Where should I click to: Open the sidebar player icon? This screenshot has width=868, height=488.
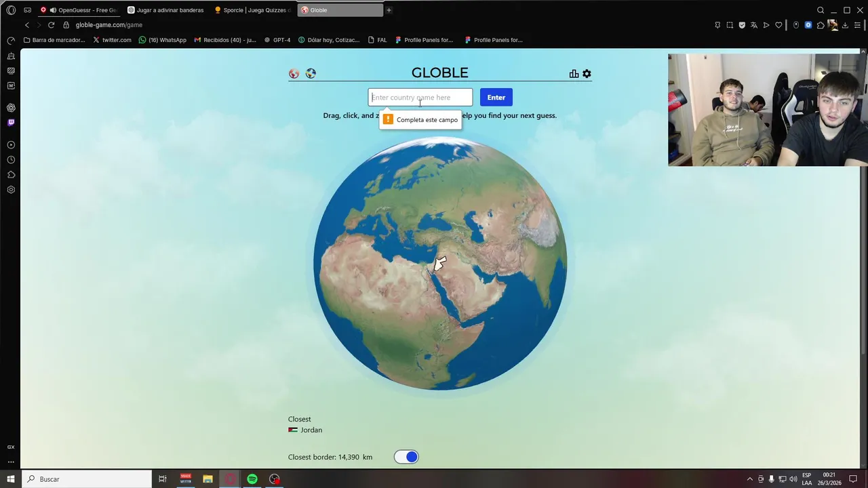11,145
